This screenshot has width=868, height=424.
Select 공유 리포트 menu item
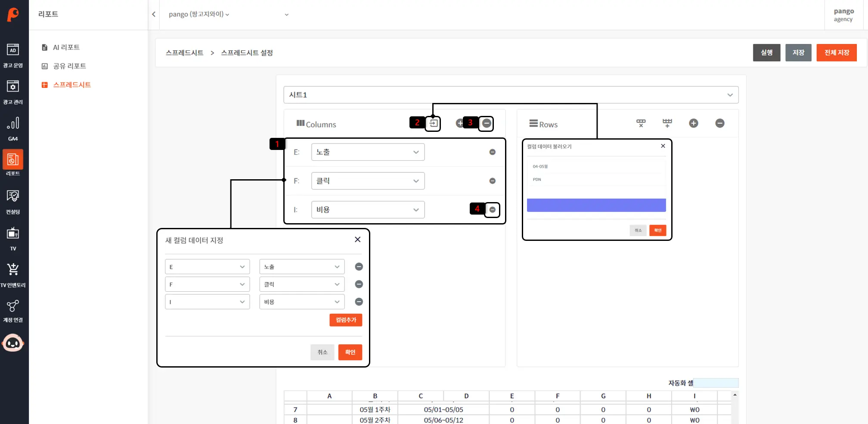(69, 66)
